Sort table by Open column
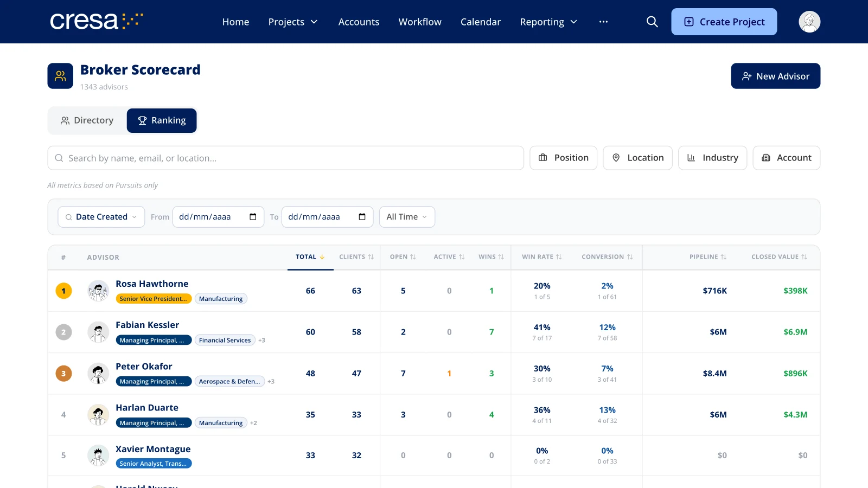868x488 pixels. coord(403,257)
